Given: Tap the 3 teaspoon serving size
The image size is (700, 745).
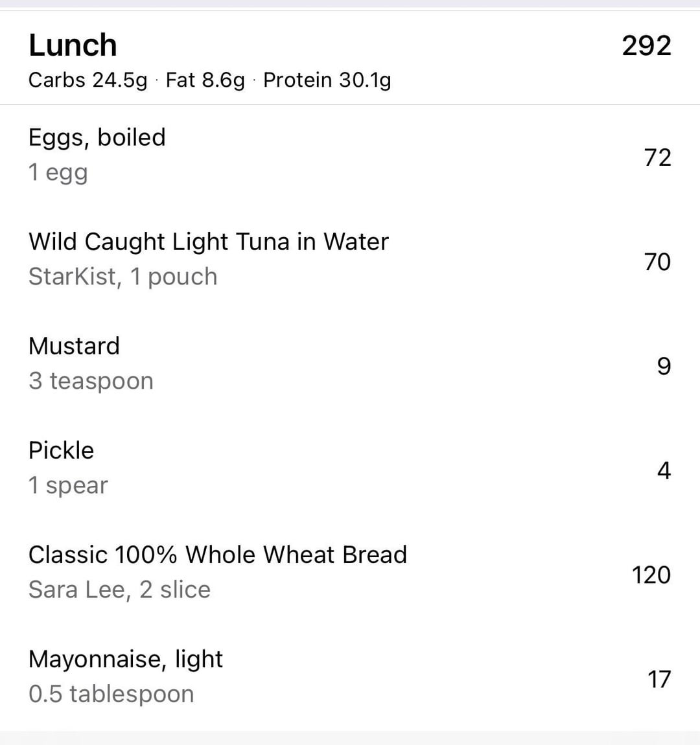Looking at the screenshot, I should pyautogui.click(x=91, y=381).
